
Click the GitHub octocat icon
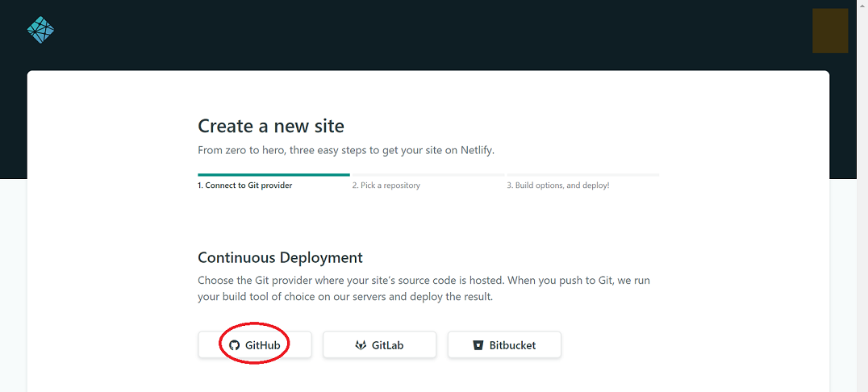[x=234, y=345]
